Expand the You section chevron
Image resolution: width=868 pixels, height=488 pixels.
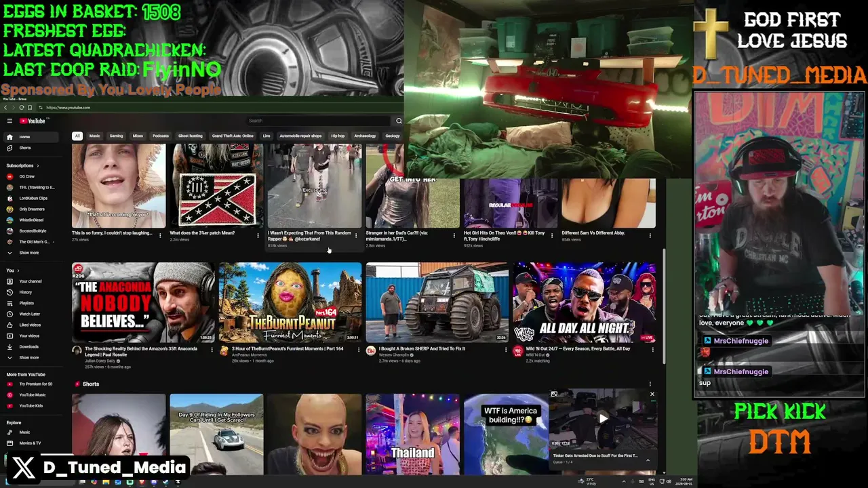[x=18, y=270]
